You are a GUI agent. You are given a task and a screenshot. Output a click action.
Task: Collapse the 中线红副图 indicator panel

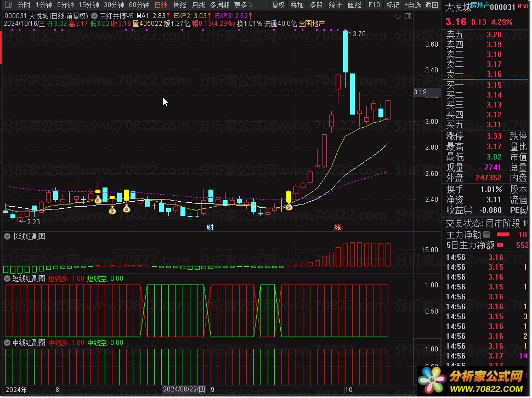pyautogui.click(x=7, y=343)
